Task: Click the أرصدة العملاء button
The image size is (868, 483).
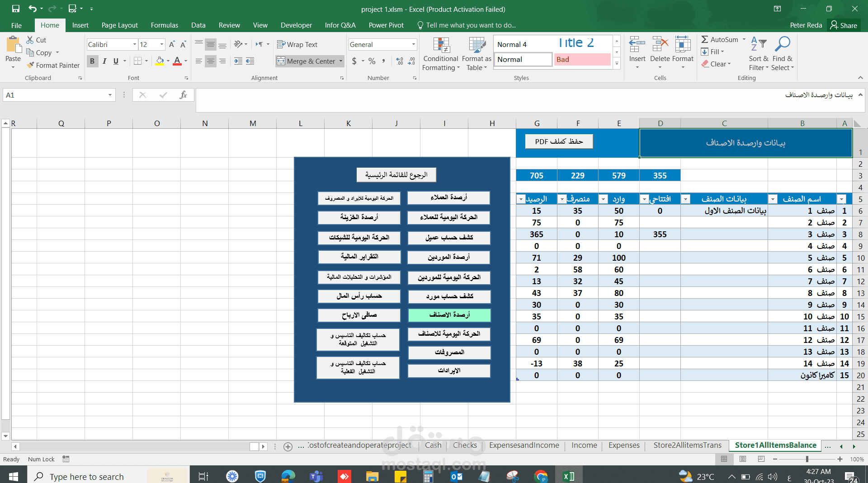Action: coord(448,197)
